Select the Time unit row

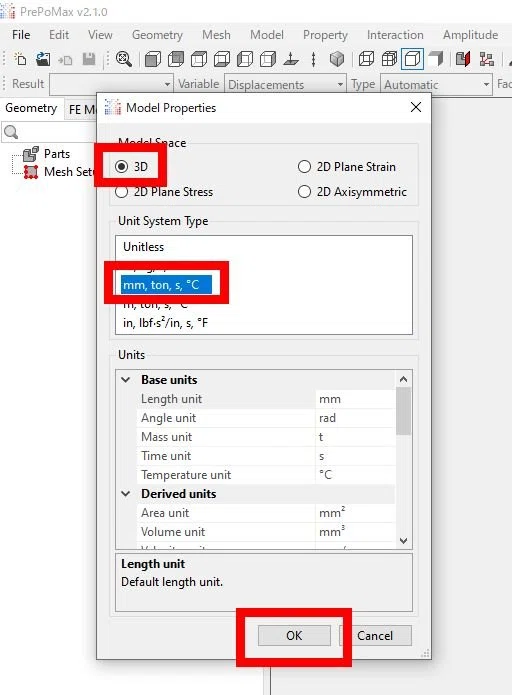pyautogui.click(x=266, y=456)
